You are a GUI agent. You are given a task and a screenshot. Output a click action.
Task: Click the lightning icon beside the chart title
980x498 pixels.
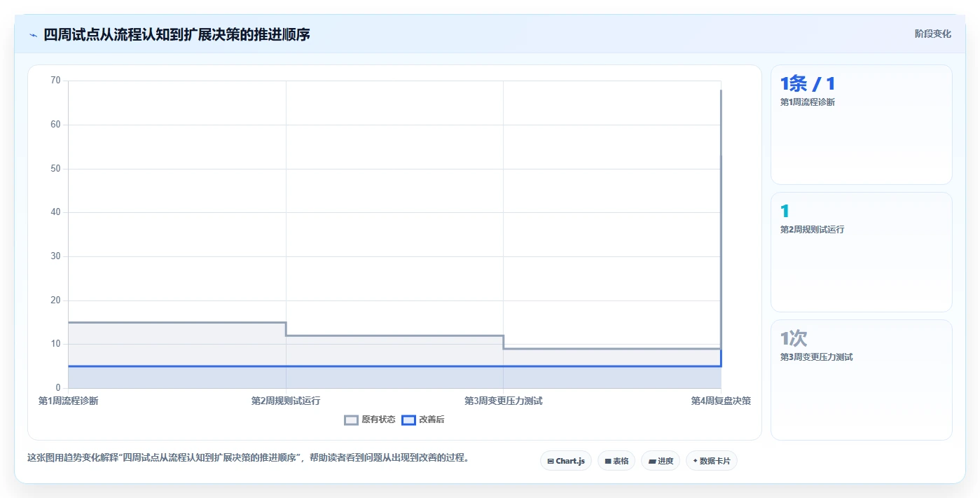pos(33,35)
